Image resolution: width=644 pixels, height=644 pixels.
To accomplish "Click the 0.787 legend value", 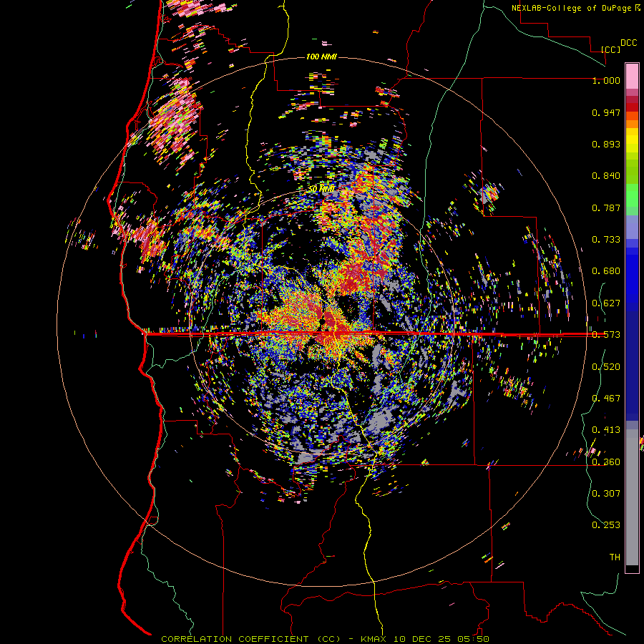I will (606, 208).
